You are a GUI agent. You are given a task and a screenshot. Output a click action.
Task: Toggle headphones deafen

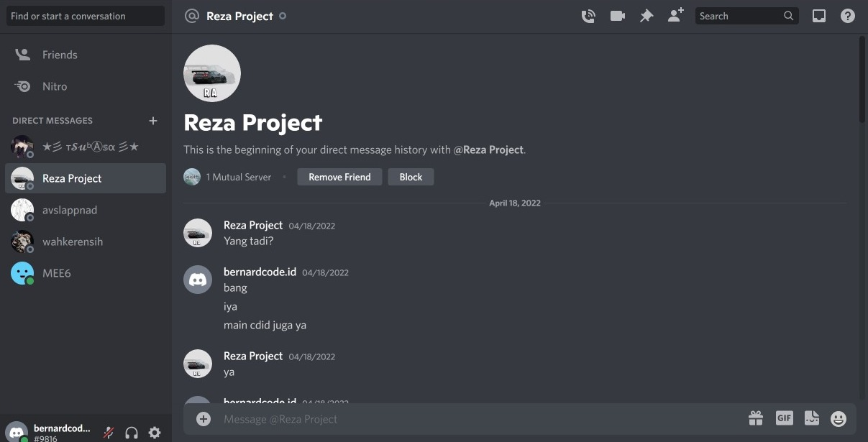[132, 433]
